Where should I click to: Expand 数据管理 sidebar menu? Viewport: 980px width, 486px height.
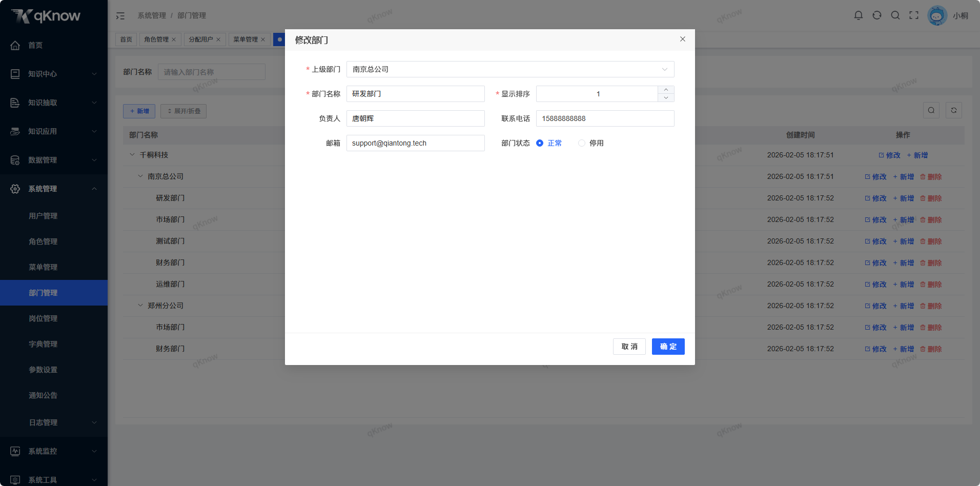pyautogui.click(x=94, y=160)
